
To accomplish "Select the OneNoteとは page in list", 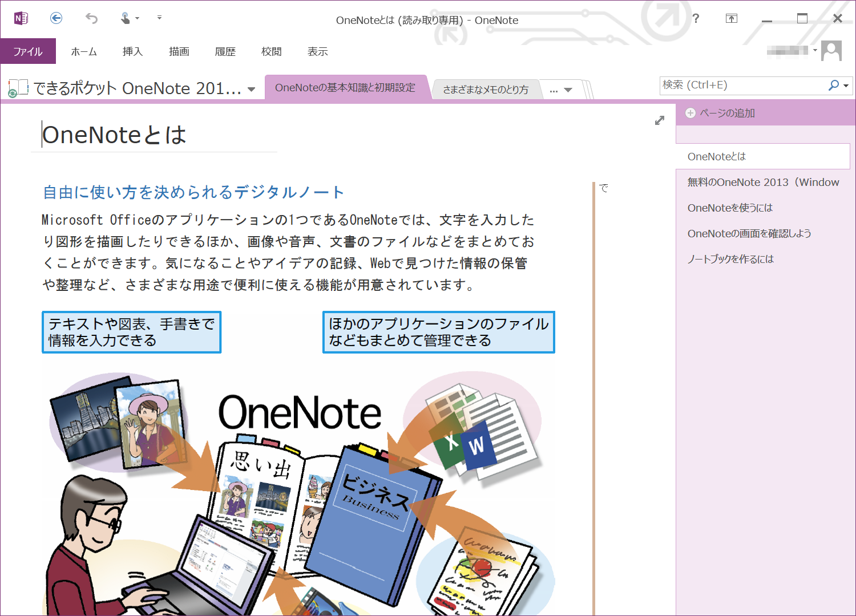I will pos(763,156).
